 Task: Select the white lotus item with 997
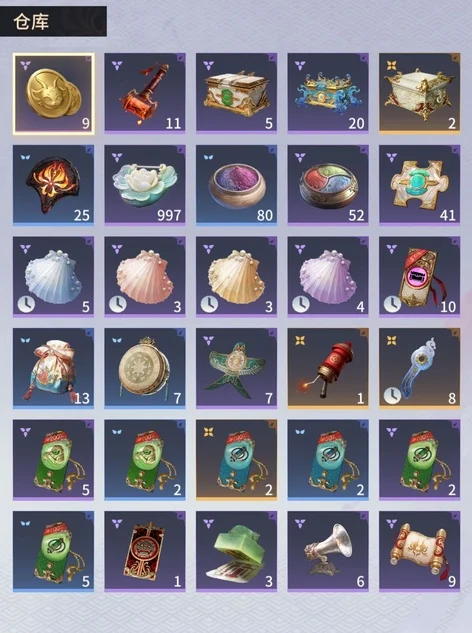click(x=145, y=185)
